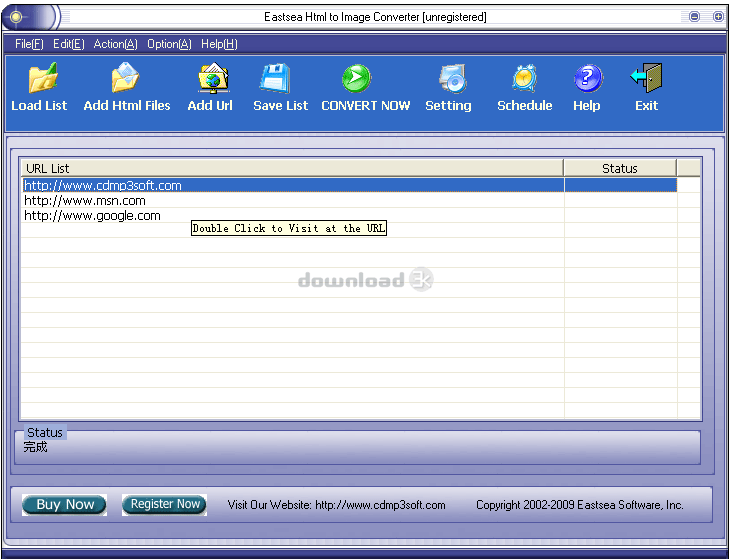This screenshot has width=733, height=559.
Task: Open the Action menu
Action: point(115,44)
